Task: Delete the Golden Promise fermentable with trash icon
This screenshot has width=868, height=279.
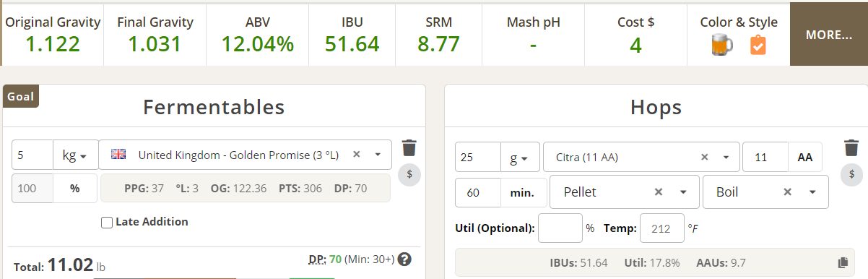Action: (x=409, y=147)
